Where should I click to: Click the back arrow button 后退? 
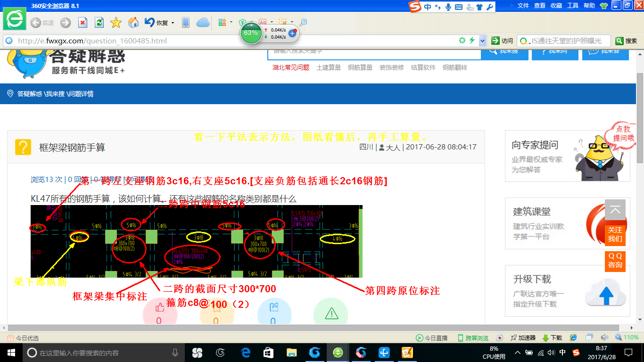click(42, 23)
